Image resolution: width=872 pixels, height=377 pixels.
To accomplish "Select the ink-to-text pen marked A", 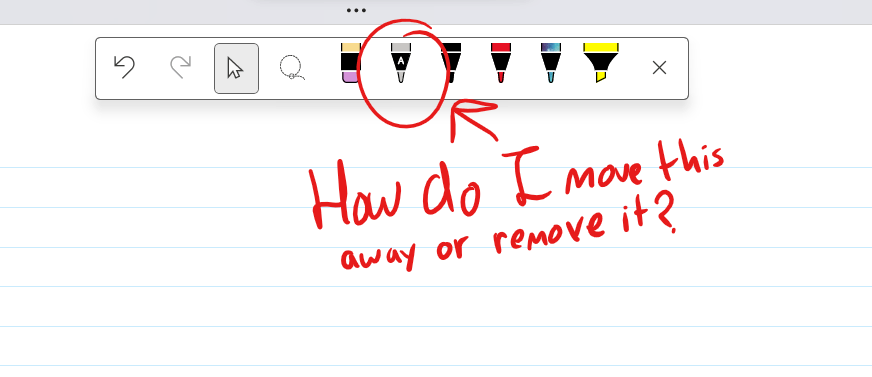I will (x=400, y=63).
